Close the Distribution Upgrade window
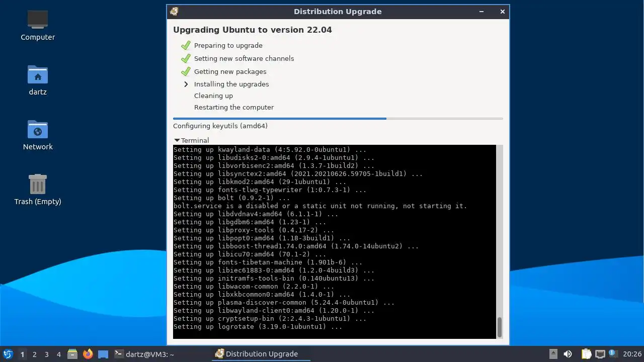 (x=502, y=12)
